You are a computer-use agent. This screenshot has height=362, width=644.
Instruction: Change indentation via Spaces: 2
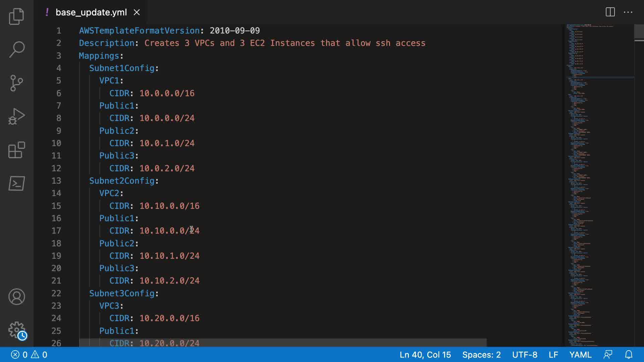pos(481,355)
